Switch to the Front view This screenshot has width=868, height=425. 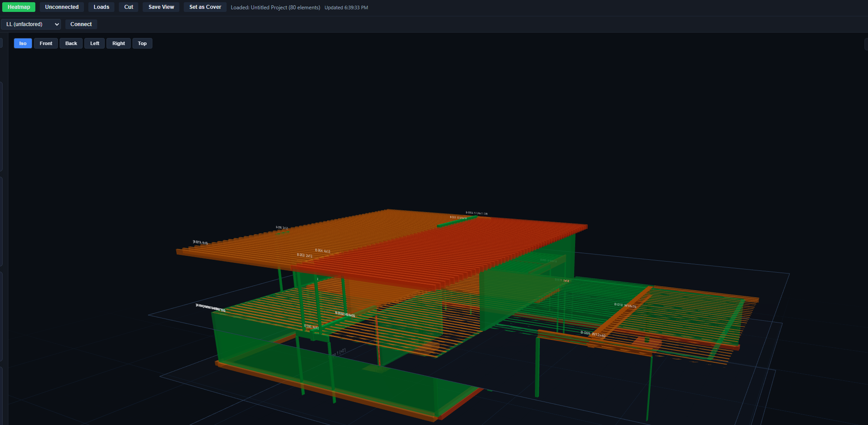click(x=46, y=43)
